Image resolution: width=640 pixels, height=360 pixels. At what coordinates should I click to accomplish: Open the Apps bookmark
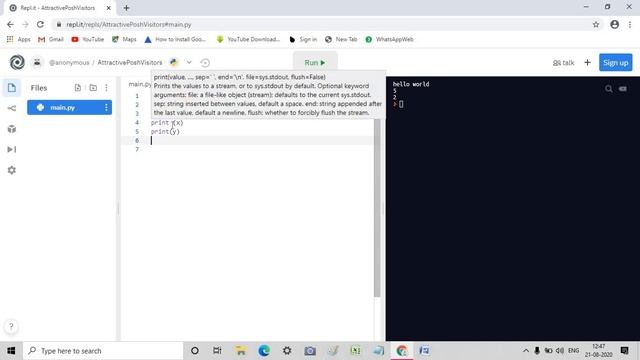click(19, 39)
